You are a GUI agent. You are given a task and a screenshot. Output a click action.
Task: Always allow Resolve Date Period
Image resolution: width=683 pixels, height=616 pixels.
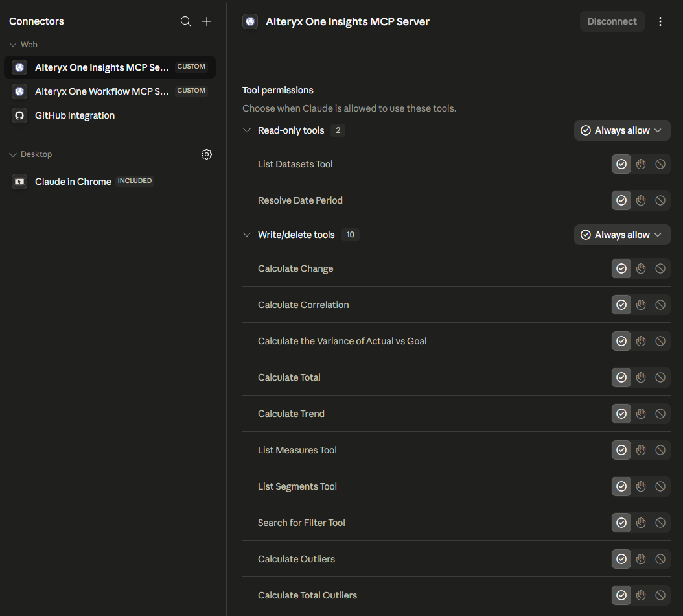pos(621,200)
